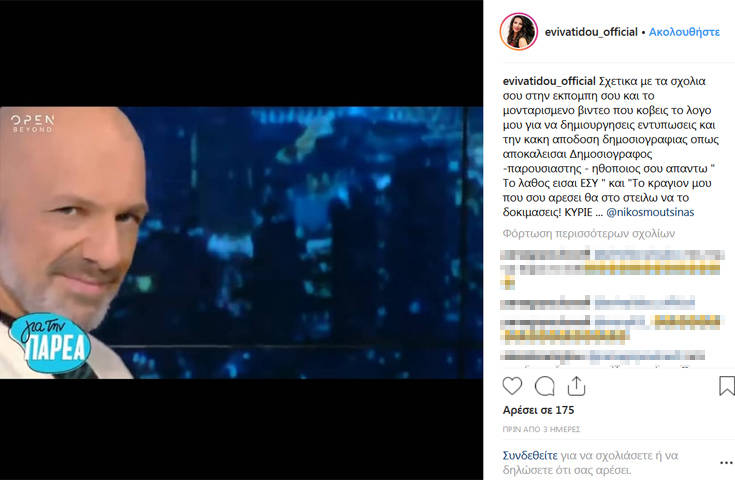Click the evivatidou_official name in the caption
This screenshot has width=735, height=480.
pyautogui.click(x=549, y=81)
